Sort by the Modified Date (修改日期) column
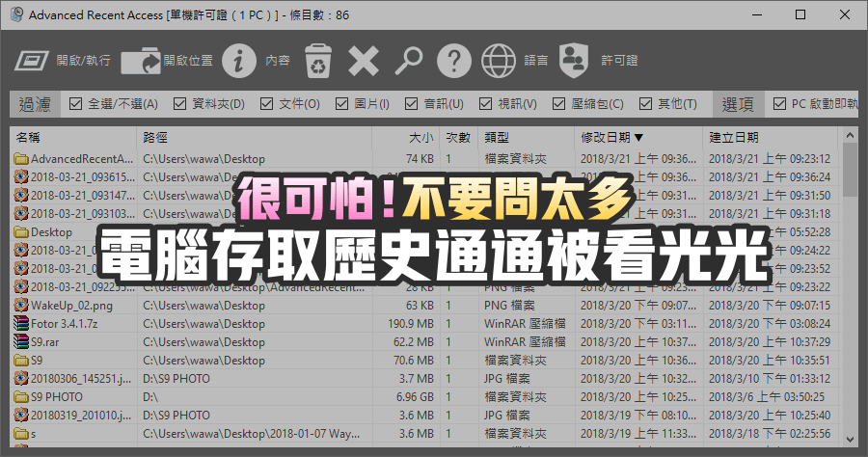This screenshot has width=868, height=457. click(x=638, y=137)
